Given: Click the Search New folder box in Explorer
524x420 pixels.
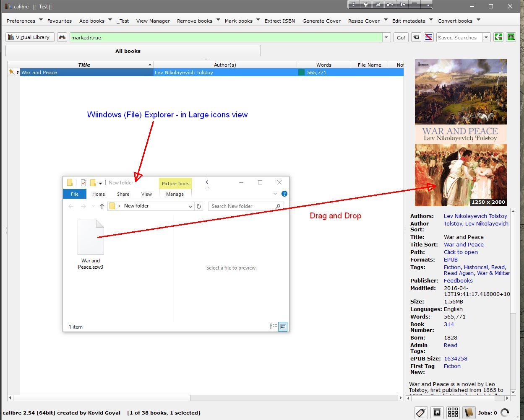Looking at the screenshot, I should pyautogui.click(x=246, y=206).
